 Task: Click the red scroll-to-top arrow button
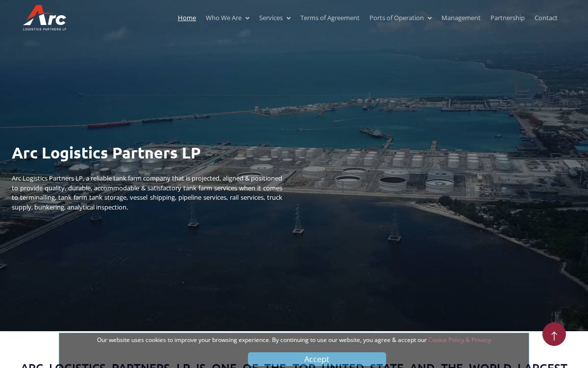coord(554,334)
